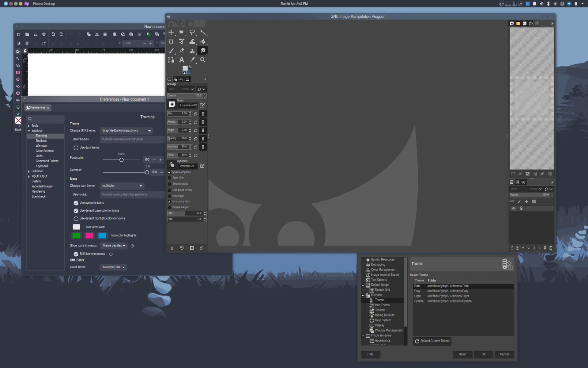Toggle Use default highlight colors for icons
This screenshot has height=368, width=588.
click(x=76, y=219)
